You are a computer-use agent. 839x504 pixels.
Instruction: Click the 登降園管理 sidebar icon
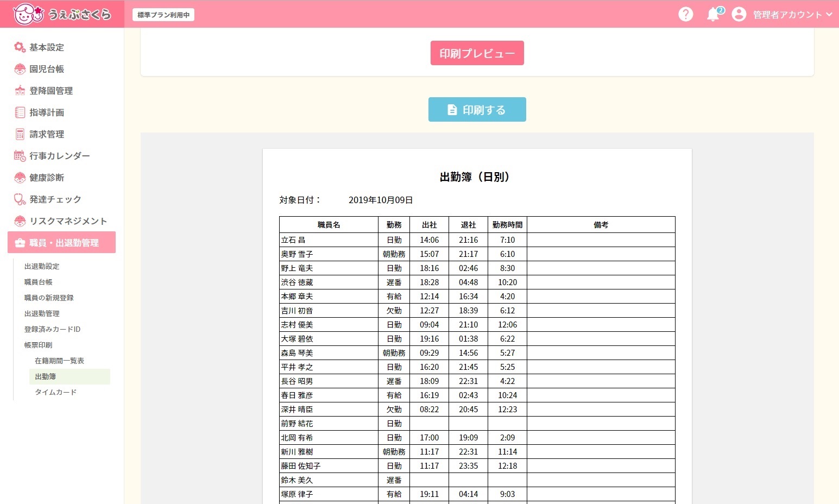pyautogui.click(x=20, y=91)
